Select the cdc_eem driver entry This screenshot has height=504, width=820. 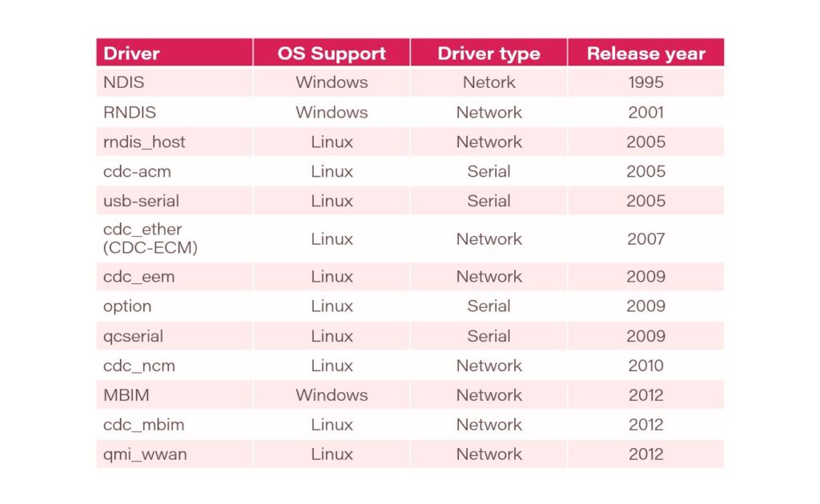point(139,277)
